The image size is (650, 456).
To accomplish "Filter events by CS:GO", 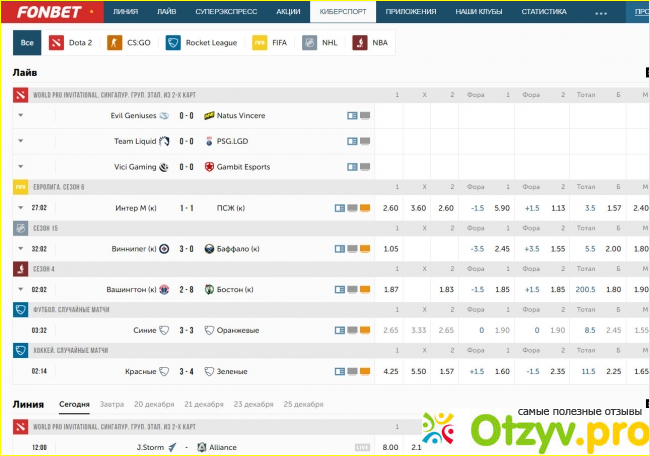I will coord(128,43).
